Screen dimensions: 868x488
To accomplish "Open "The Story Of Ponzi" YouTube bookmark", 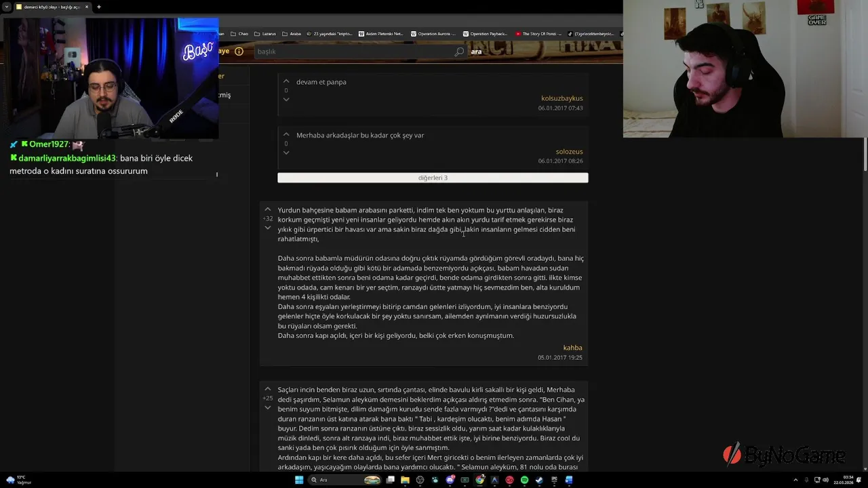I will point(539,34).
